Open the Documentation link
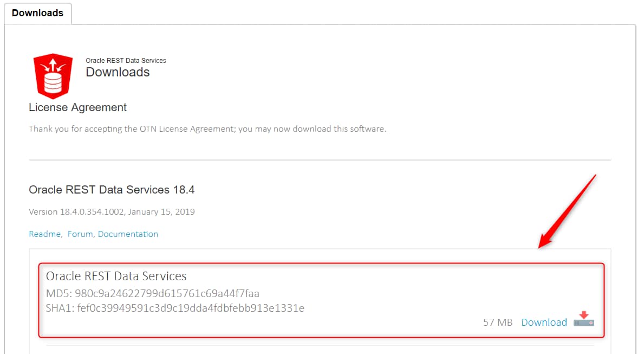 click(x=128, y=234)
